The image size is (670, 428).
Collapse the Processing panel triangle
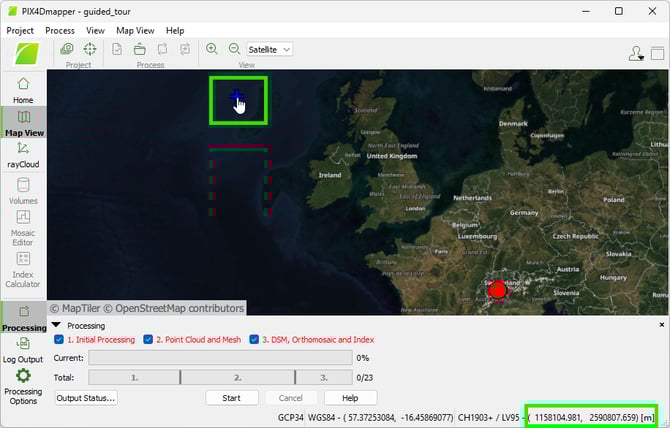[x=56, y=325]
